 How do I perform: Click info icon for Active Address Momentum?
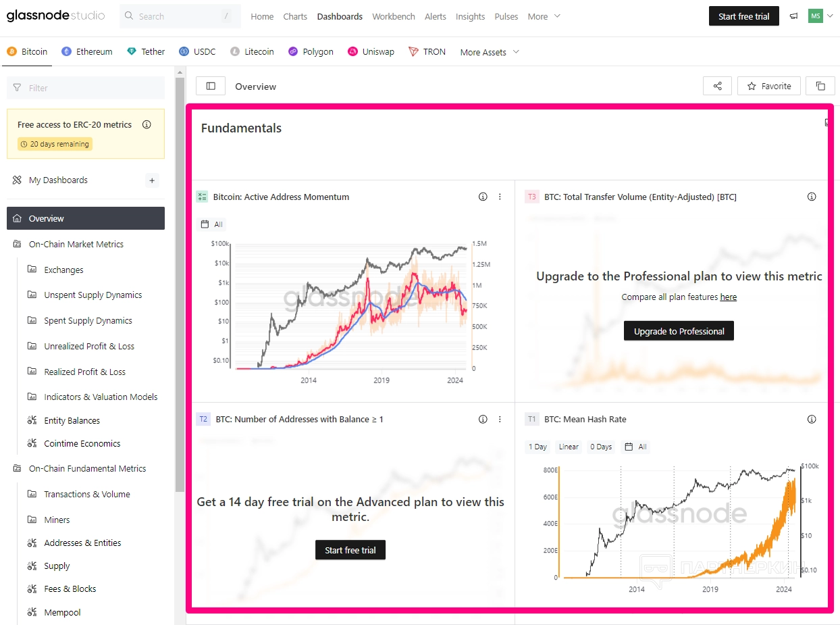(483, 197)
